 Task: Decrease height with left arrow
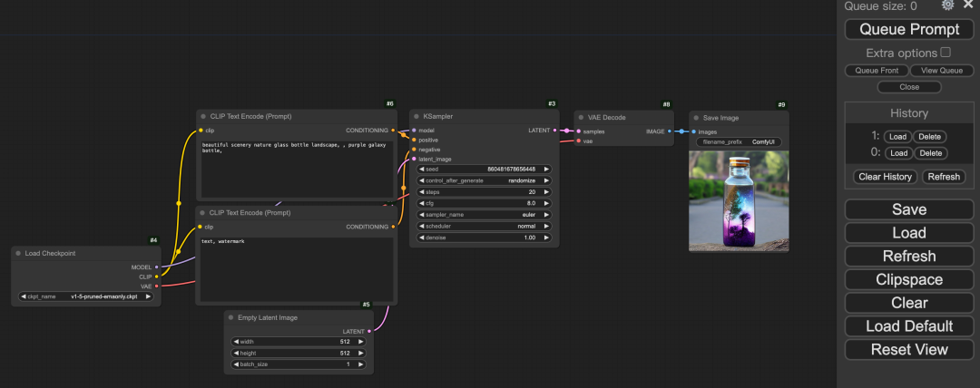tap(236, 353)
